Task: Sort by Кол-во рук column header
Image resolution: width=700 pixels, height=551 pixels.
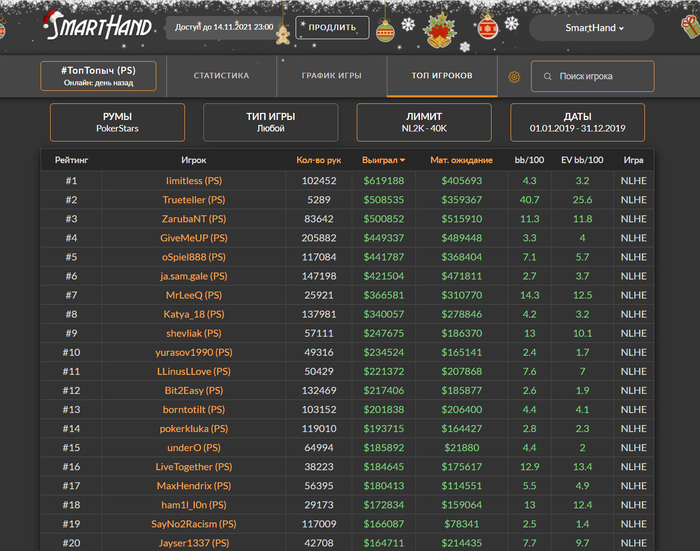Action: point(319,160)
